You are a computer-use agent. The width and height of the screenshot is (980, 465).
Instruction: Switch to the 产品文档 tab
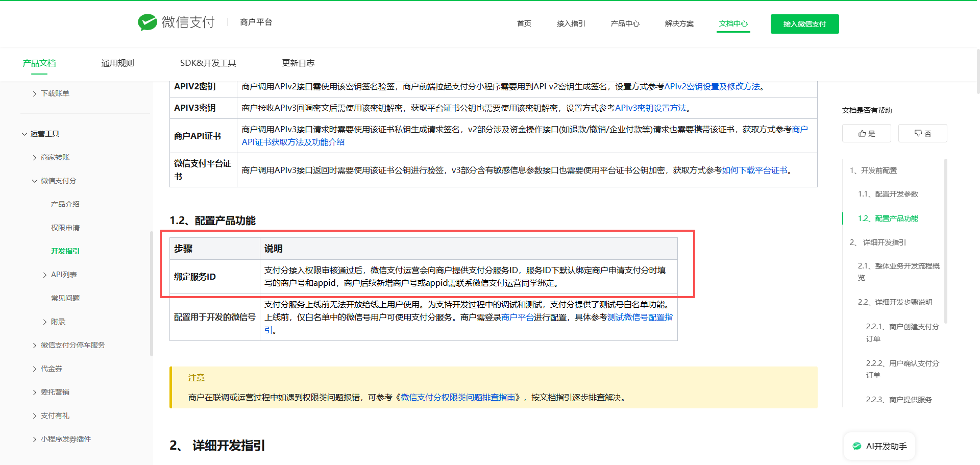point(39,63)
